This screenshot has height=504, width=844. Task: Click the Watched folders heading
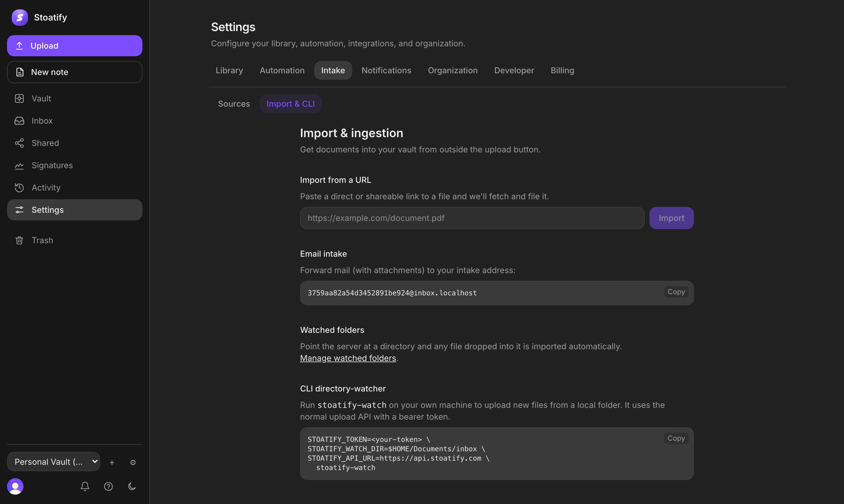pos(332,330)
